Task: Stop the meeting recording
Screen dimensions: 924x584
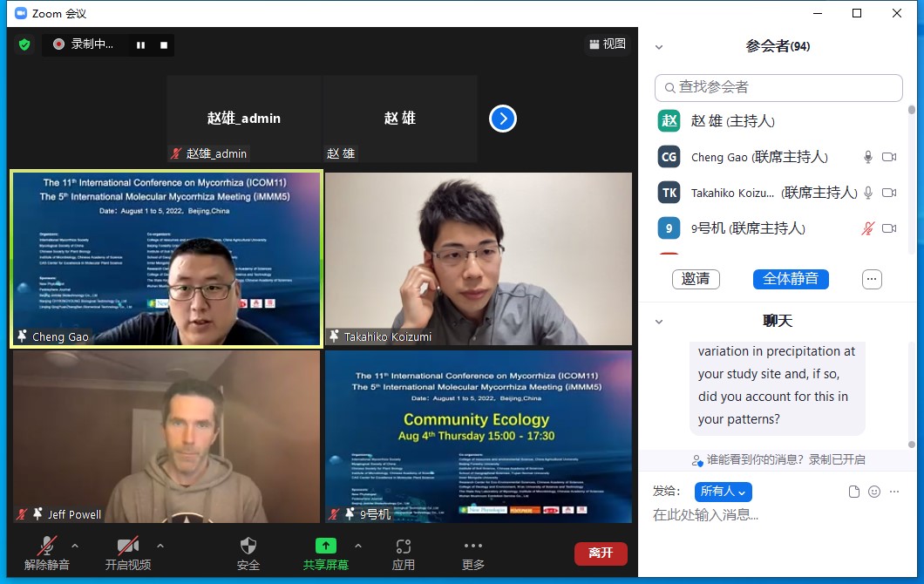Action: [163, 44]
